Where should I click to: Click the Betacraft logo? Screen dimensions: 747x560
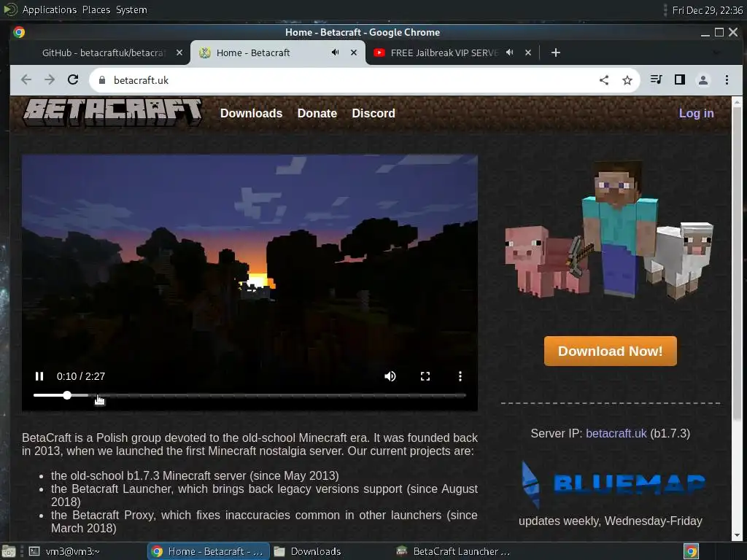(x=113, y=113)
